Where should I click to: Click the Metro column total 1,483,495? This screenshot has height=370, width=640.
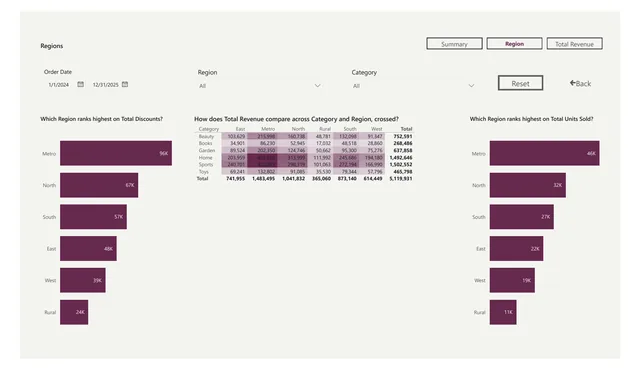click(263, 179)
